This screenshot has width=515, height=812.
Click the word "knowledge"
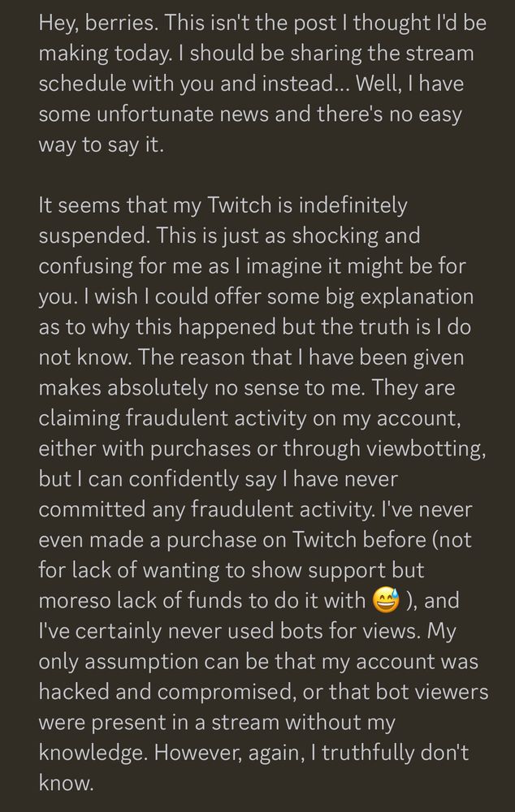point(93,754)
